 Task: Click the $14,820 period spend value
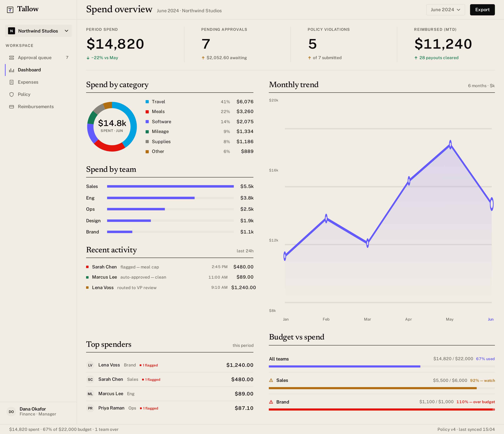point(115,44)
